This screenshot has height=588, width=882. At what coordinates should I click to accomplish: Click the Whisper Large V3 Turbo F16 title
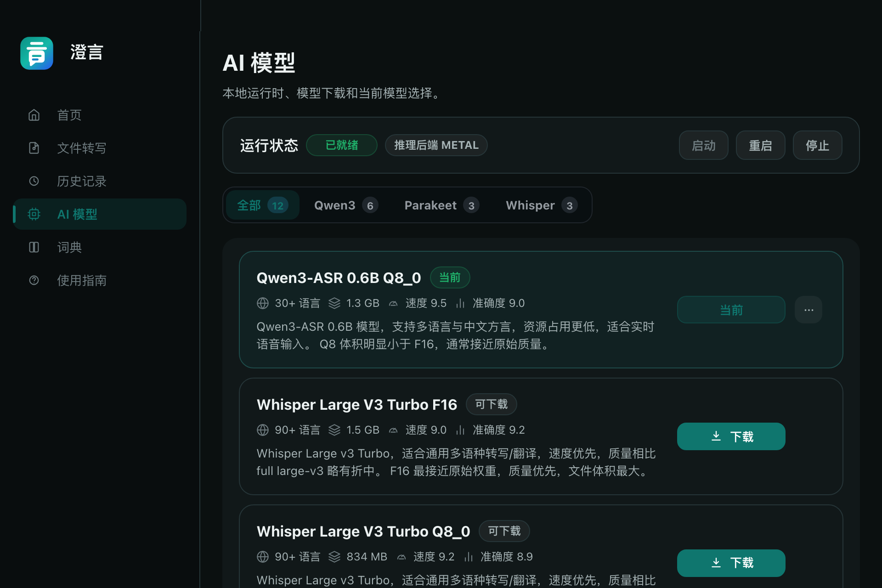pos(357,405)
